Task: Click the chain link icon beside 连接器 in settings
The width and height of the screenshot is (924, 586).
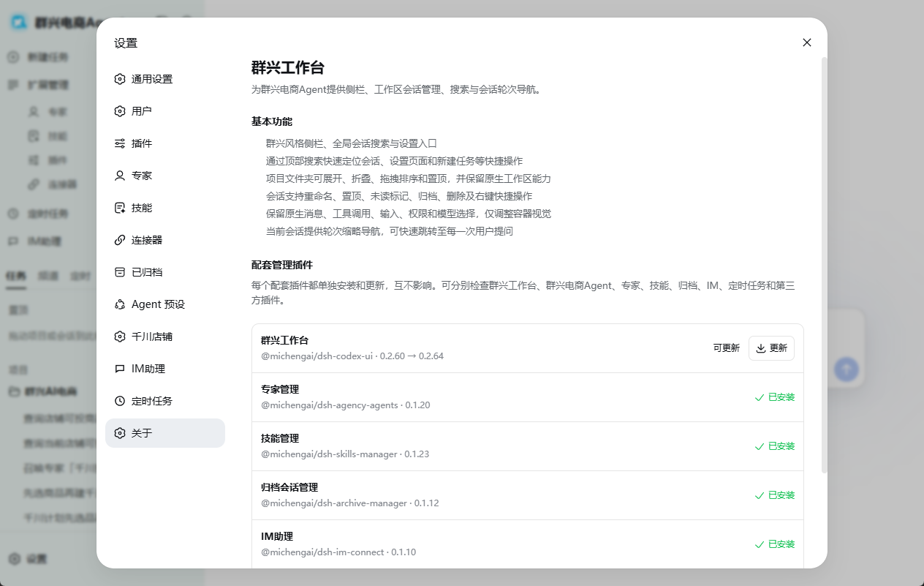Action: [x=120, y=240]
